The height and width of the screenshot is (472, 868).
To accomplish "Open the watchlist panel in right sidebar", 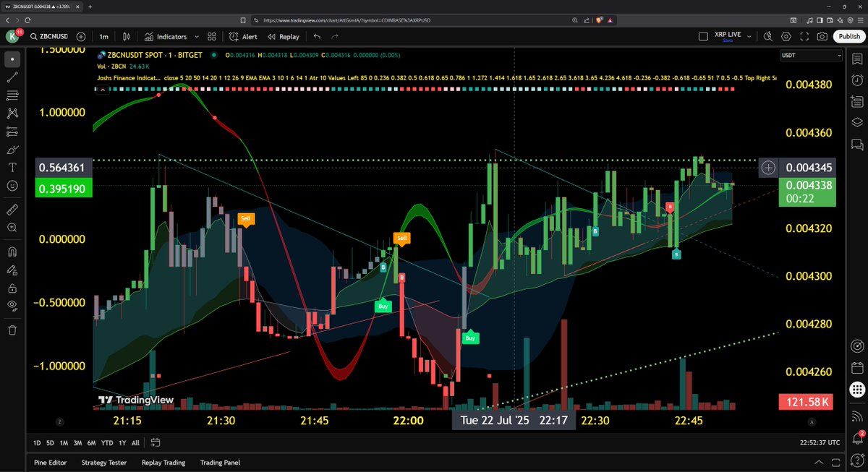I will tap(857, 59).
